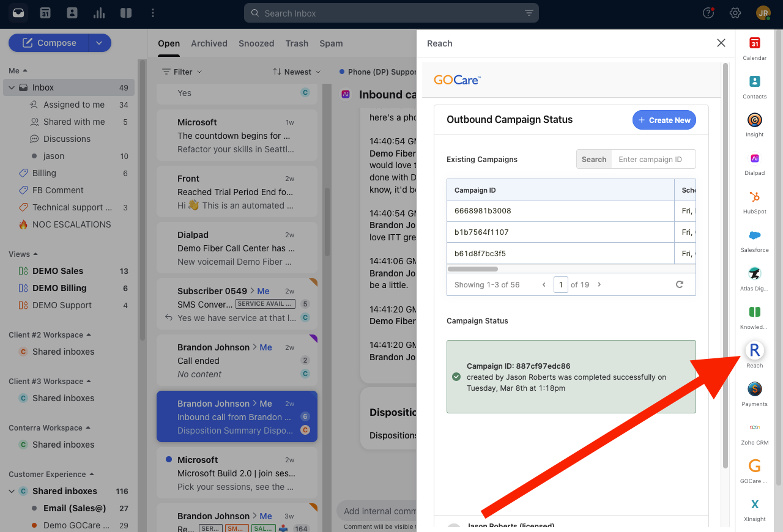Click the campaign table horizontal scrollbar
The image size is (783, 532).
pos(473,268)
